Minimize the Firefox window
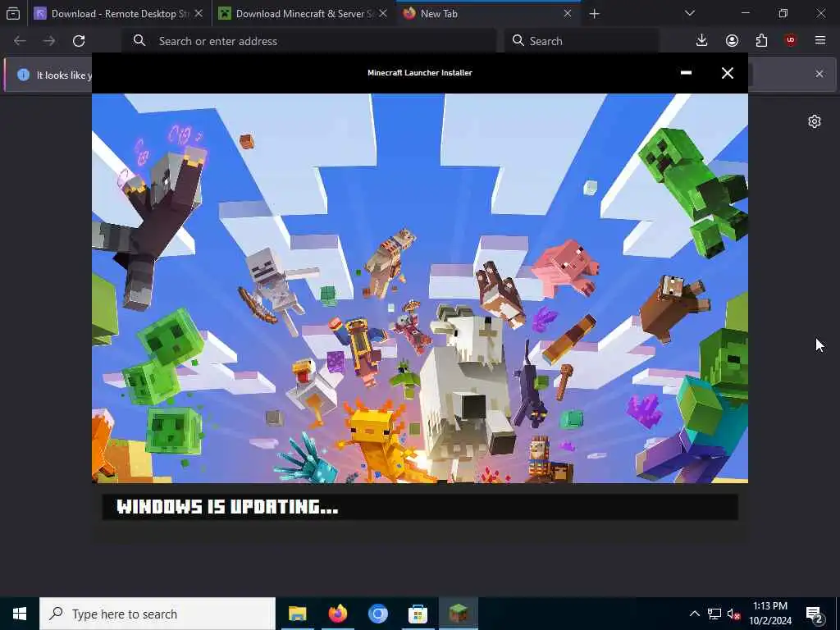840x630 pixels. (x=745, y=13)
